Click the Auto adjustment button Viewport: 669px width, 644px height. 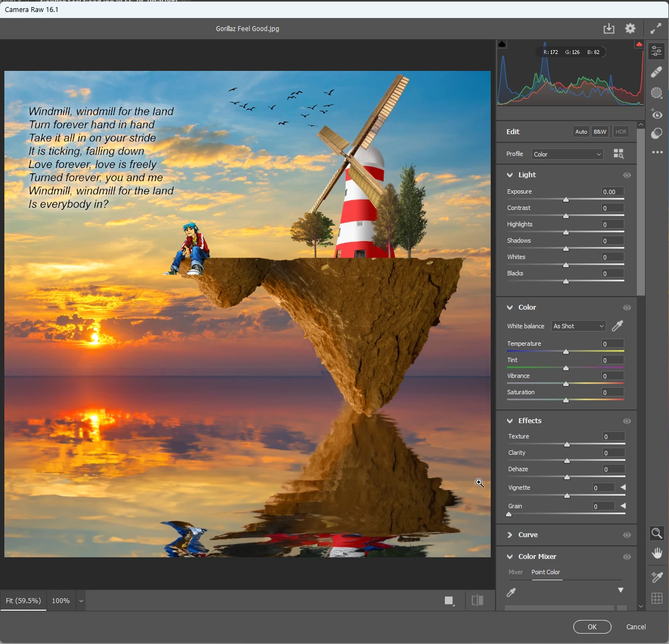click(581, 131)
